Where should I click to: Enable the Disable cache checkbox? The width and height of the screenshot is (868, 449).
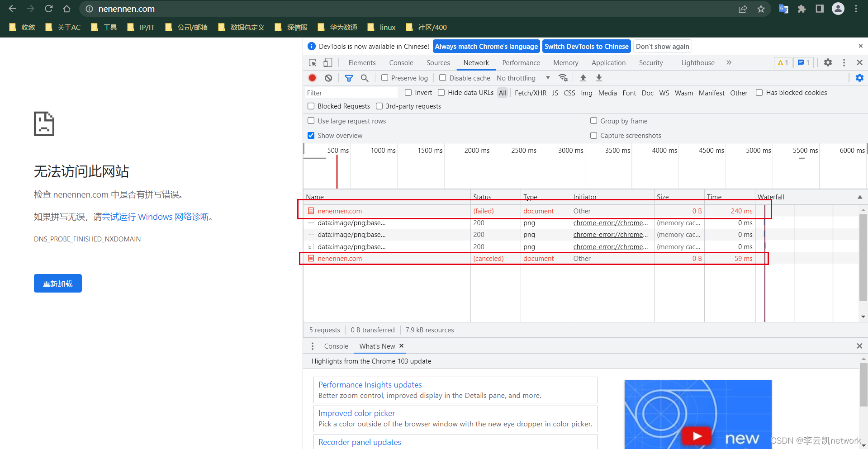tap(442, 78)
